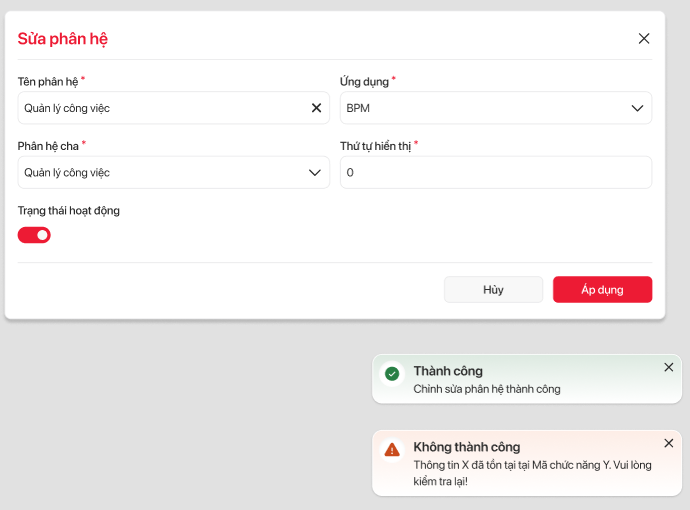Click the Sửa phân hệ dialog title

point(63,39)
